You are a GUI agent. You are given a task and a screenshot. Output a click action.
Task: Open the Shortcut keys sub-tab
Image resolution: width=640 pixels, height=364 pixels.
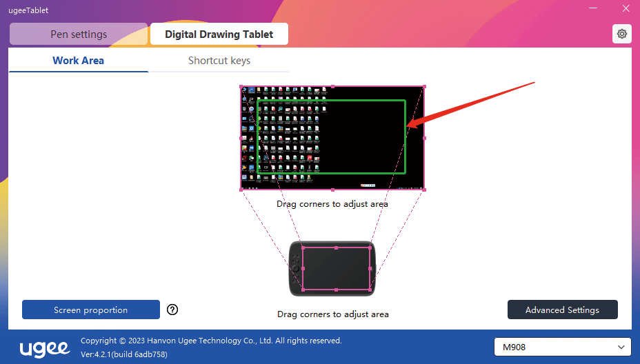(x=219, y=61)
